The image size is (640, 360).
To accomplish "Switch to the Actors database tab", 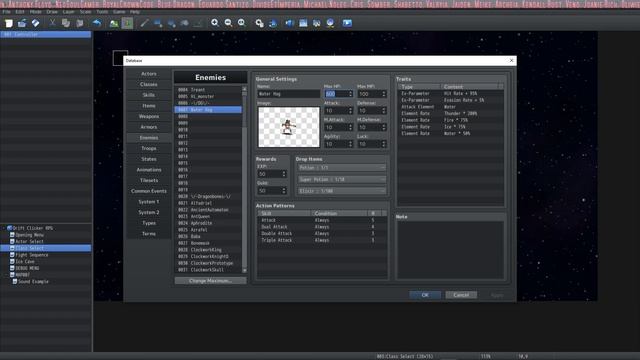I will pyautogui.click(x=149, y=74).
